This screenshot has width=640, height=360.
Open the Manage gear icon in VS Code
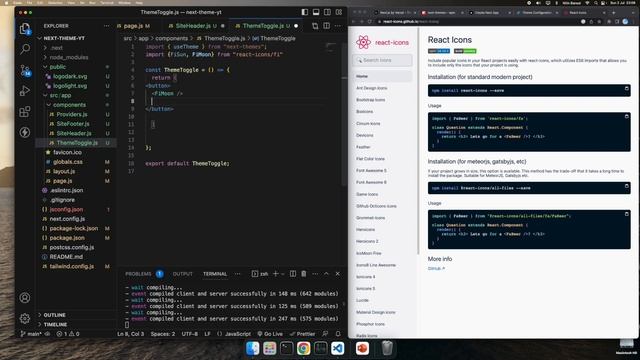coord(25,318)
